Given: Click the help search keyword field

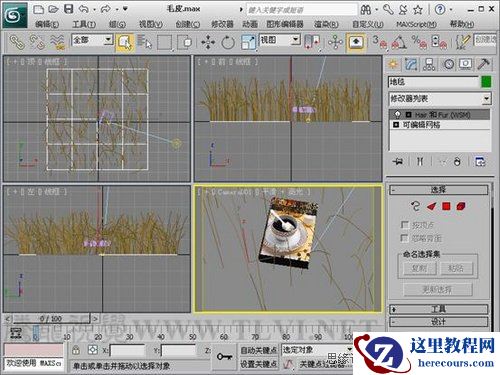Looking at the screenshot, I should [302, 10].
